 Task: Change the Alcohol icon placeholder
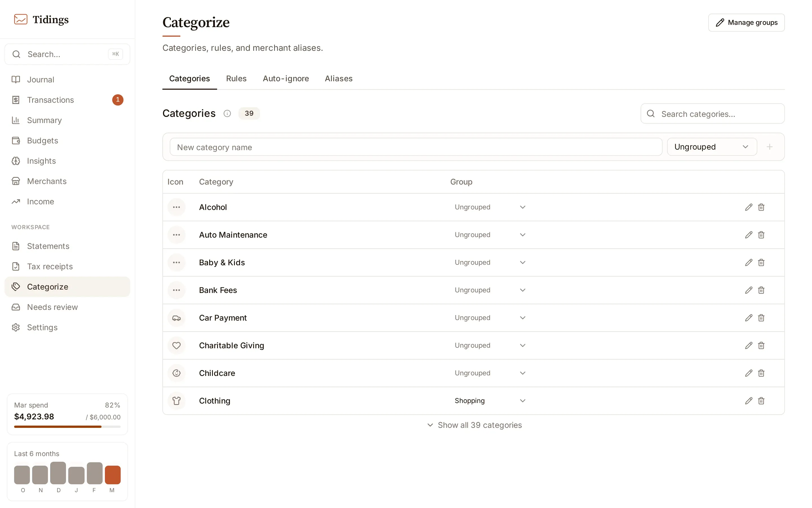click(x=176, y=207)
